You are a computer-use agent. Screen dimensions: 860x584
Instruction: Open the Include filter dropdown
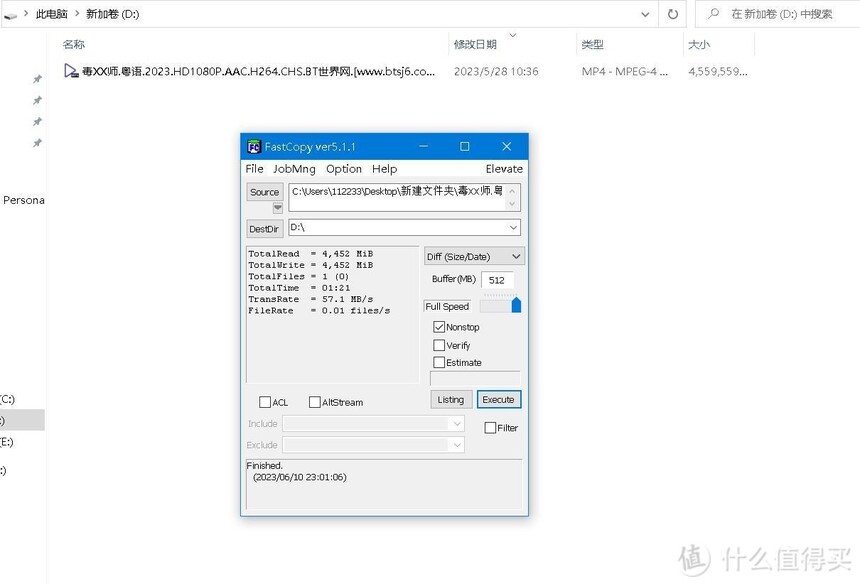(x=457, y=423)
